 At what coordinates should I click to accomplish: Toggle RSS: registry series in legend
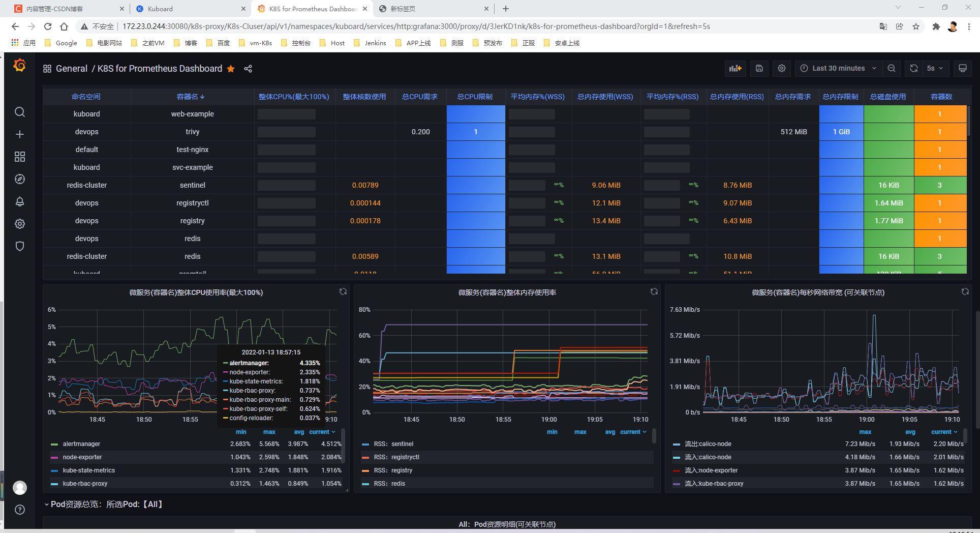[393, 470]
